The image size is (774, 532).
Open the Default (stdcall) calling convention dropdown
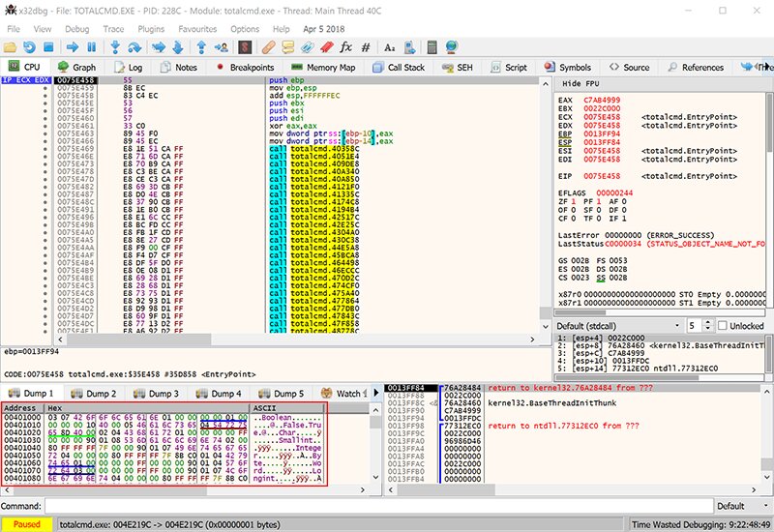[x=618, y=326]
